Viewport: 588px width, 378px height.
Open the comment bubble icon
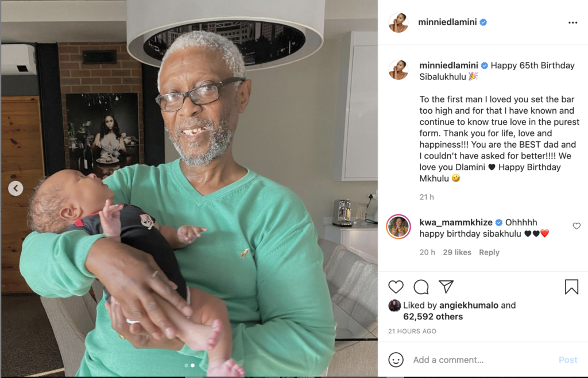421,287
